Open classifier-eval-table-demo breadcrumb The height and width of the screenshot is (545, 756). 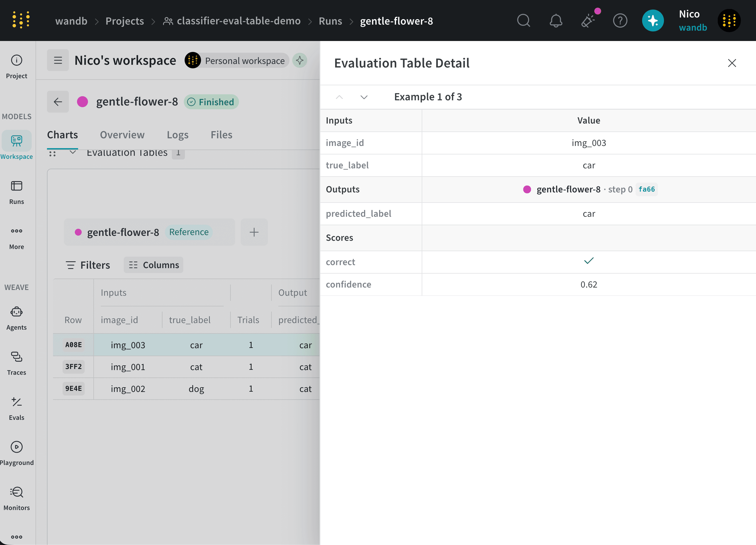pos(232,21)
